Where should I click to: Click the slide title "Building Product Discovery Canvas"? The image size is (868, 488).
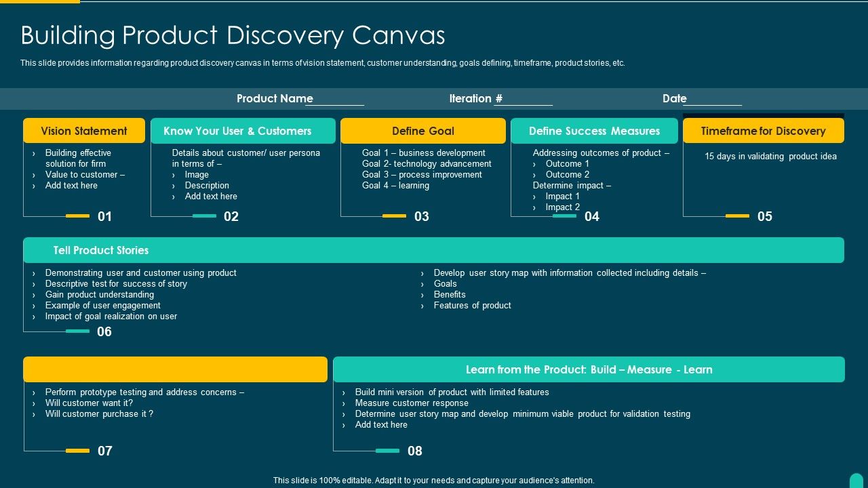tap(233, 35)
